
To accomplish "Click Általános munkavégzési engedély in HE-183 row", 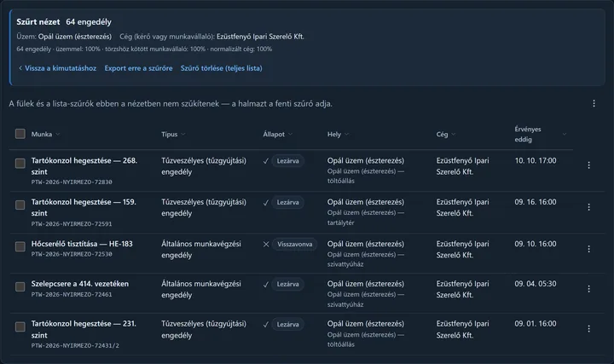I will click(201, 249).
